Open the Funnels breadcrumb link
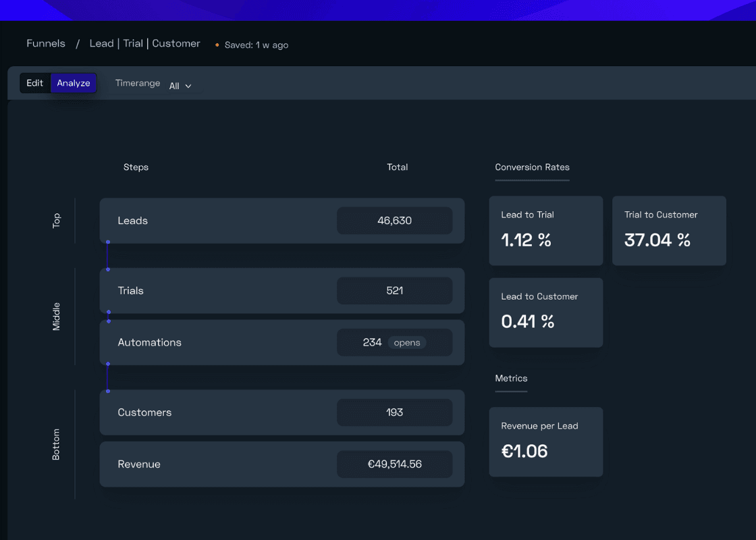Screen dimensions: 756x540 click(45, 43)
